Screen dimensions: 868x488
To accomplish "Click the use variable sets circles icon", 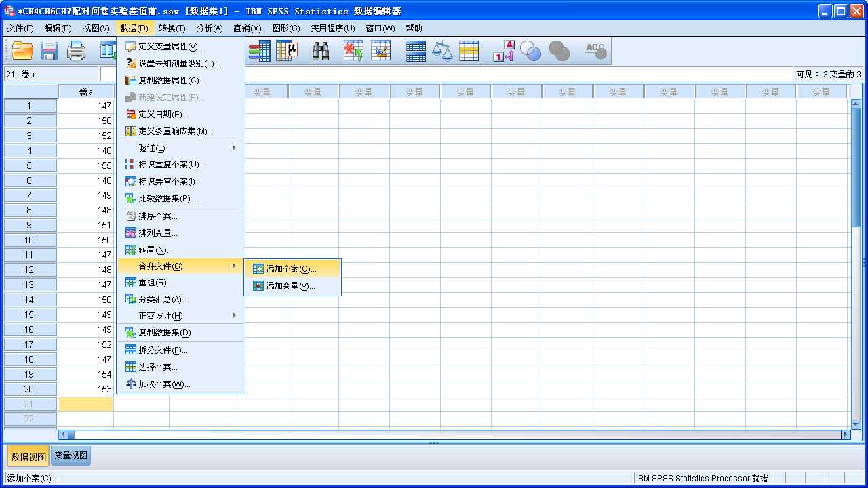I will [x=530, y=51].
